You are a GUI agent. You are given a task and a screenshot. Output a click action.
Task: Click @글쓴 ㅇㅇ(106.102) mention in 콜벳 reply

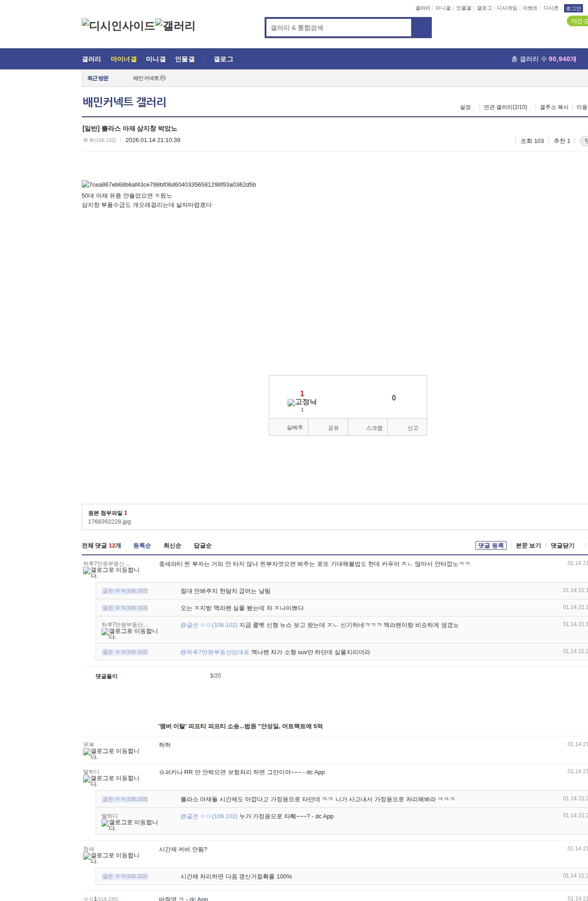click(209, 625)
